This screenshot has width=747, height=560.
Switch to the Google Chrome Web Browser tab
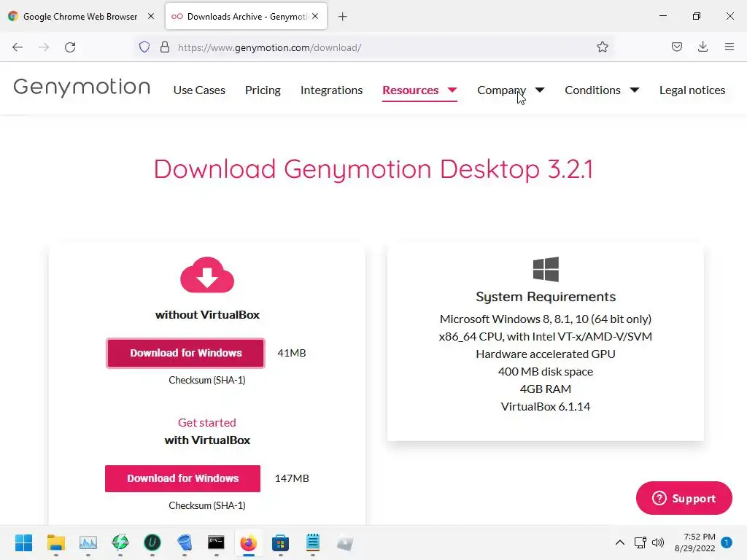(80, 16)
